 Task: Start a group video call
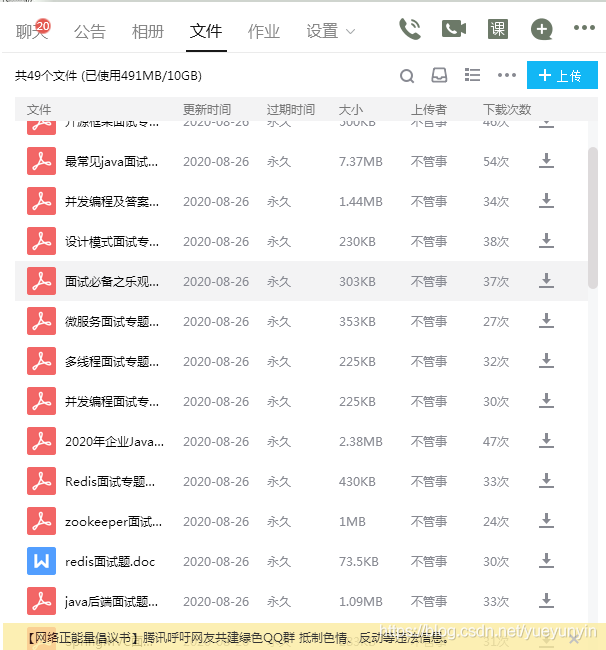[454, 29]
